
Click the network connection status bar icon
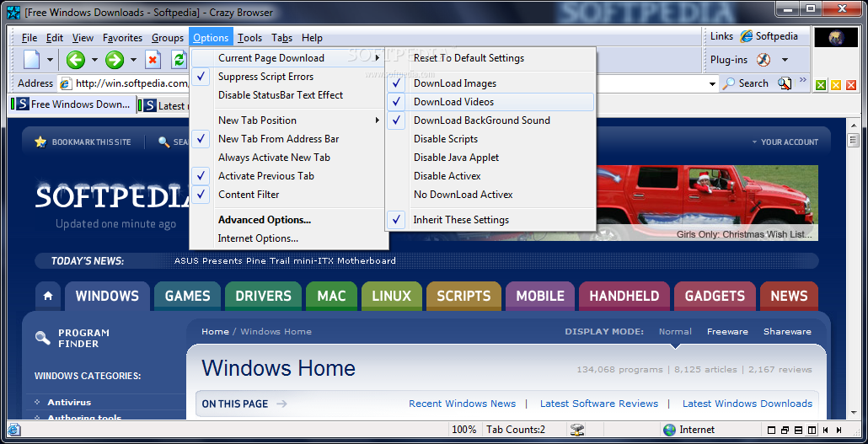pos(578,430)
